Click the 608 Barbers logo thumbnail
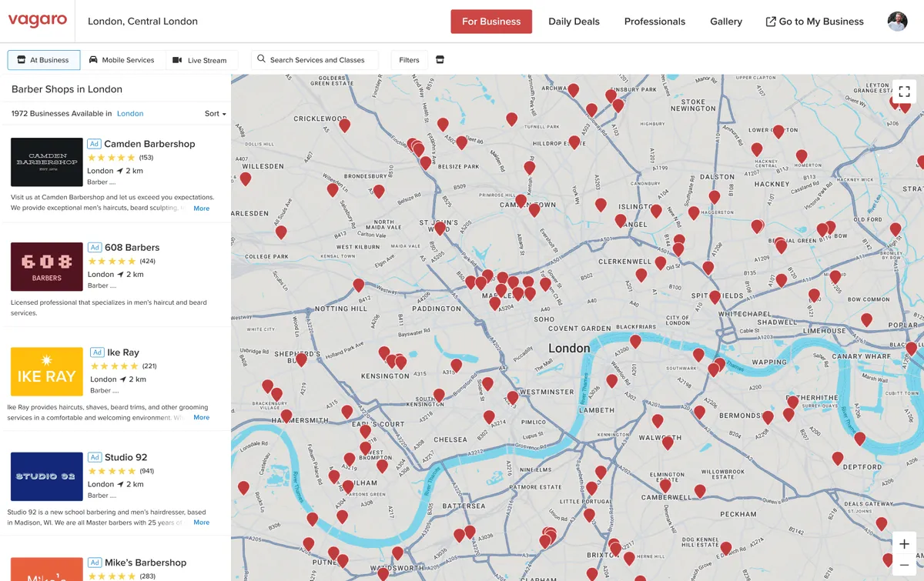Screen dimensions: 924x581 click(47, 266)
